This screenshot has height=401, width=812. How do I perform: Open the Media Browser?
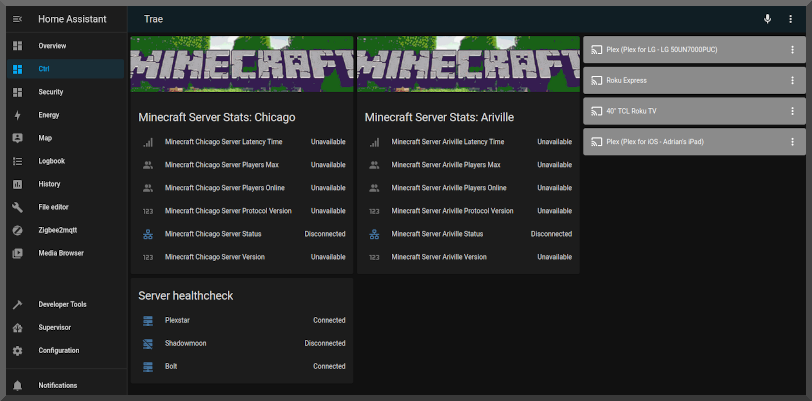point(60,253)
